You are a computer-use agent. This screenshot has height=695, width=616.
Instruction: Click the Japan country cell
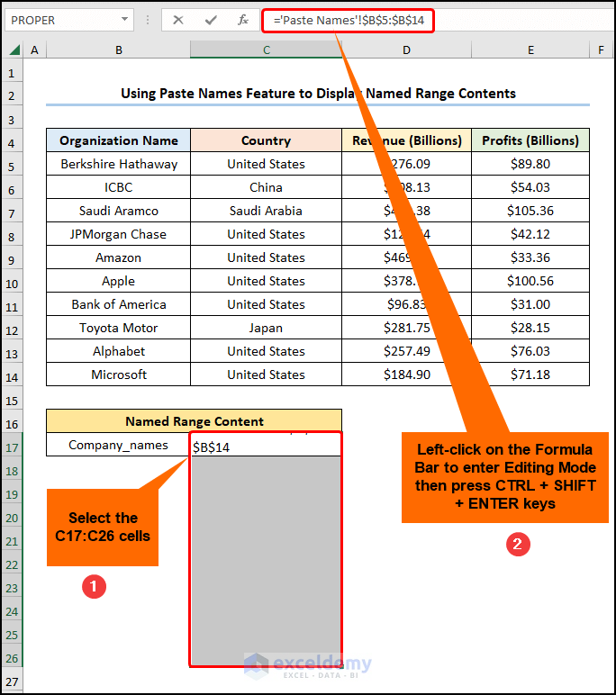pyautogui.click(x=266, y=328)
